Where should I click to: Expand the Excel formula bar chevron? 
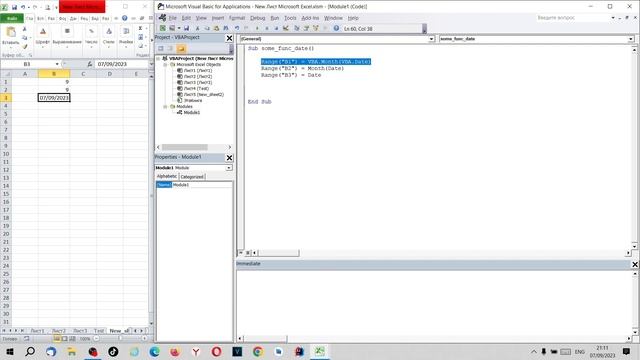click(x=151, y=64)
